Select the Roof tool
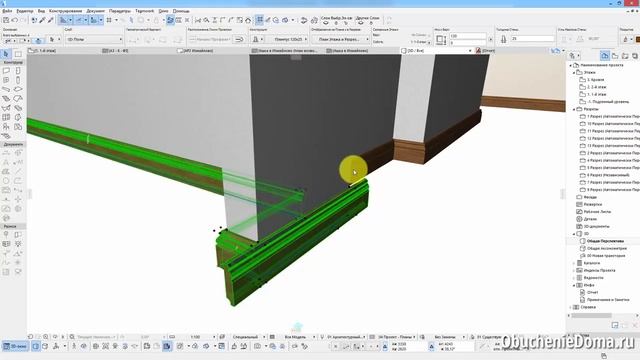 [x=18, y=98]
